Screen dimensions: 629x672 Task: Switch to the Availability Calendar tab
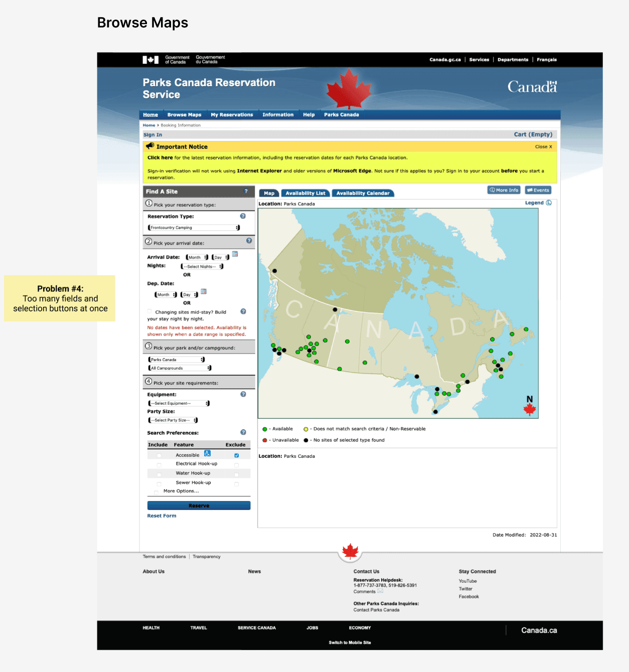[x=363, y=193]
